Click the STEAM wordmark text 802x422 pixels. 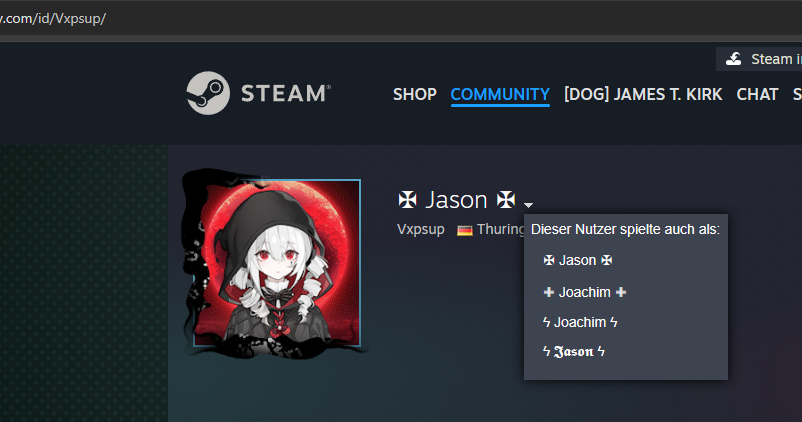click(285, 94)
